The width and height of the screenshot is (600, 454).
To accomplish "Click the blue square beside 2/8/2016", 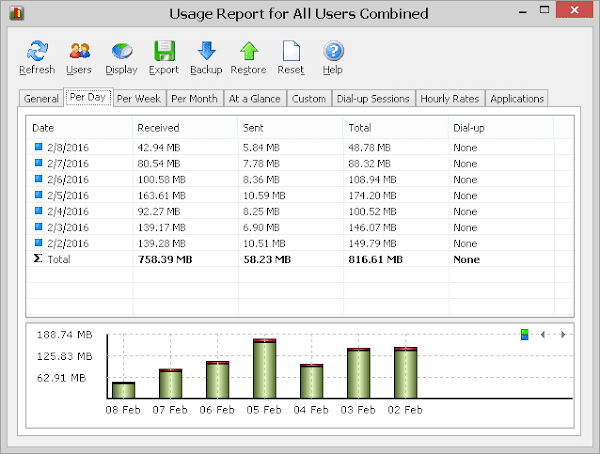I will tap(38, 147).
